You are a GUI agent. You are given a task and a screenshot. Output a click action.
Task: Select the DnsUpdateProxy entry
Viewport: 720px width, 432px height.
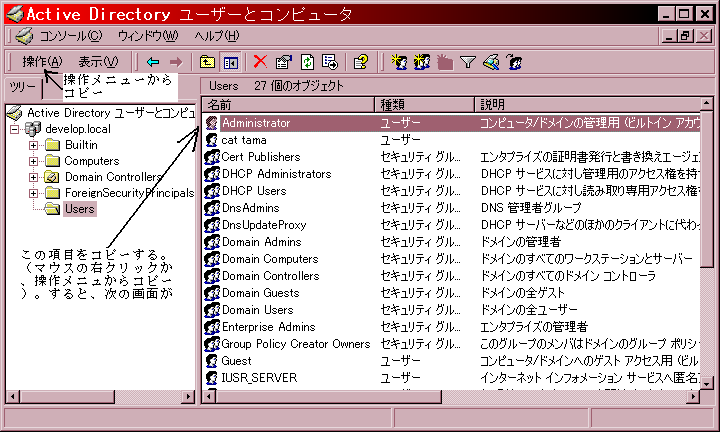click(x=264, y=225)
